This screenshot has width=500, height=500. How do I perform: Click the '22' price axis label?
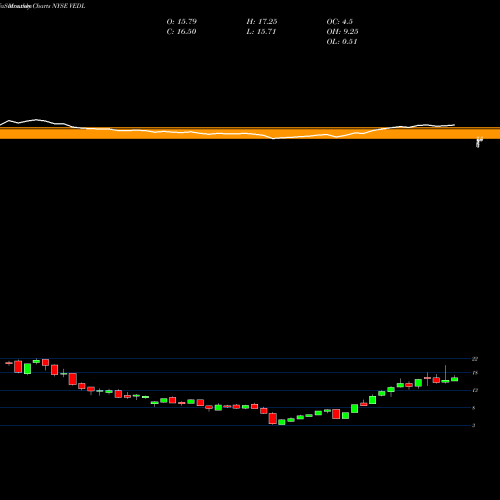(x=475, y=359)
